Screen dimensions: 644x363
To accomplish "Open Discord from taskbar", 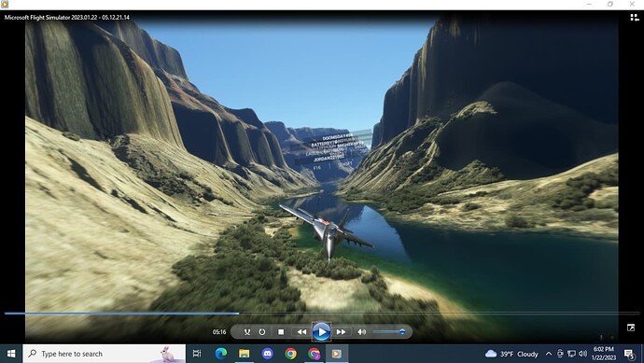I will coord(267,354).
